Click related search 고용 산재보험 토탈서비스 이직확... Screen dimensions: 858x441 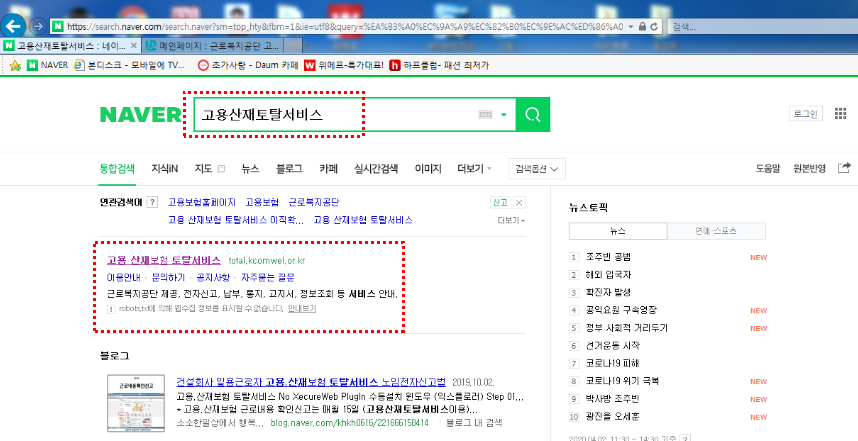pos(236,220)
